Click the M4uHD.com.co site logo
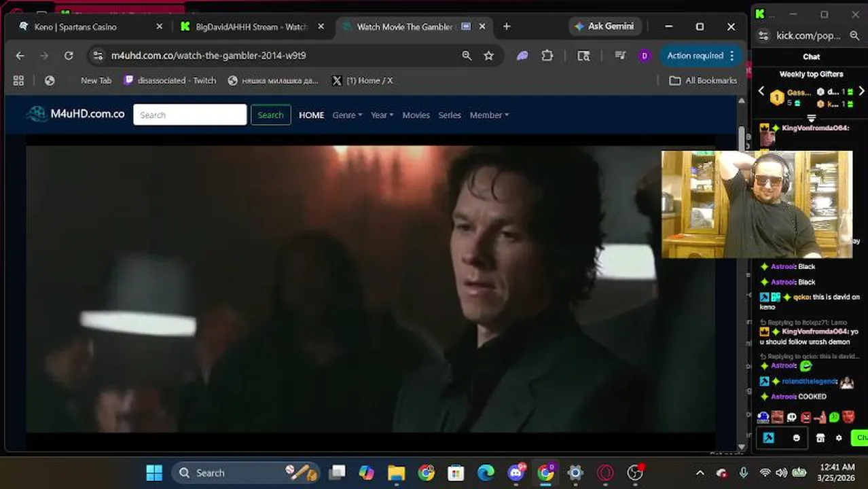 pyautogui.click(x=75, y=114)
